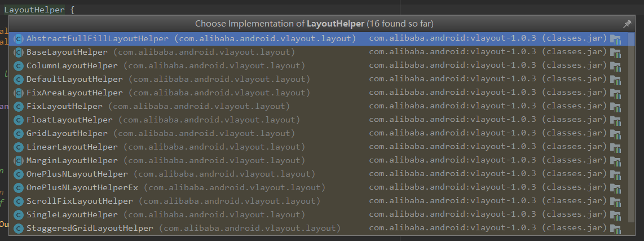Click class icon beside FixAreaLayoutHelper
Image resolution: width=644 pixels, height=241 pixels.
pyautogui.click(x=18, y=93)
